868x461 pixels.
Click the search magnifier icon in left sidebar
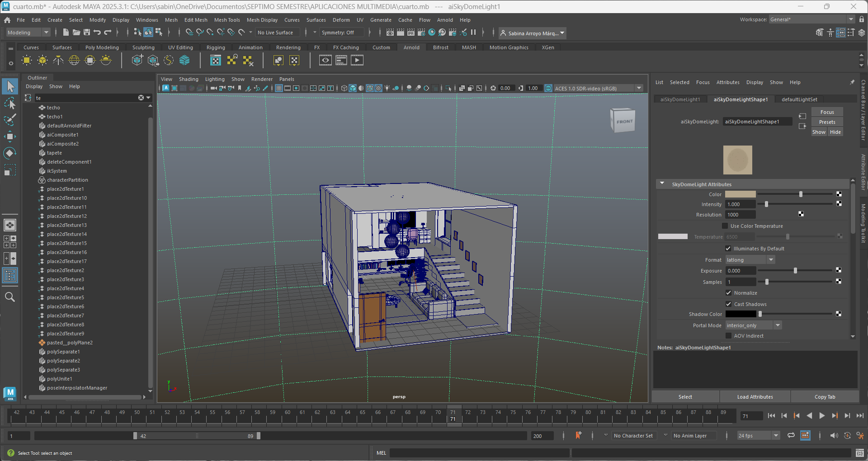pos(9,297)
